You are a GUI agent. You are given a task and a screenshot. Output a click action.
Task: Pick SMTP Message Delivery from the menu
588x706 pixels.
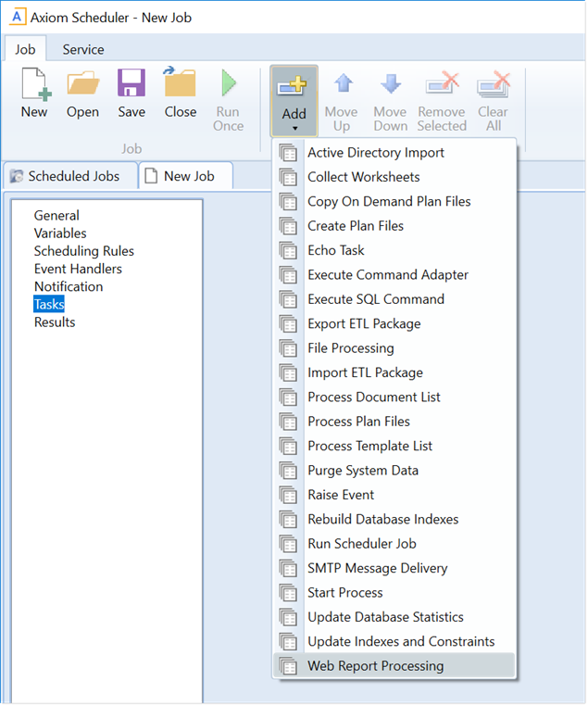[x=377, y=568]
